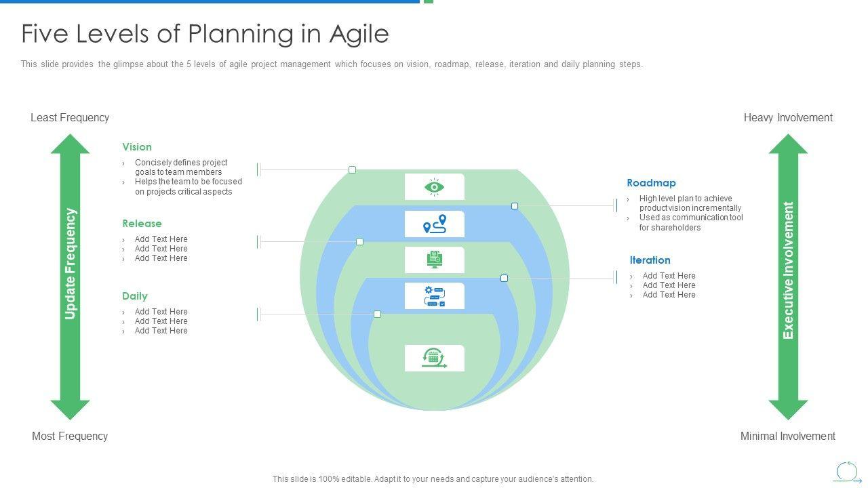Click the Vision heading
The height and width of the screenshot is (488, 868).
click(137, 147)
